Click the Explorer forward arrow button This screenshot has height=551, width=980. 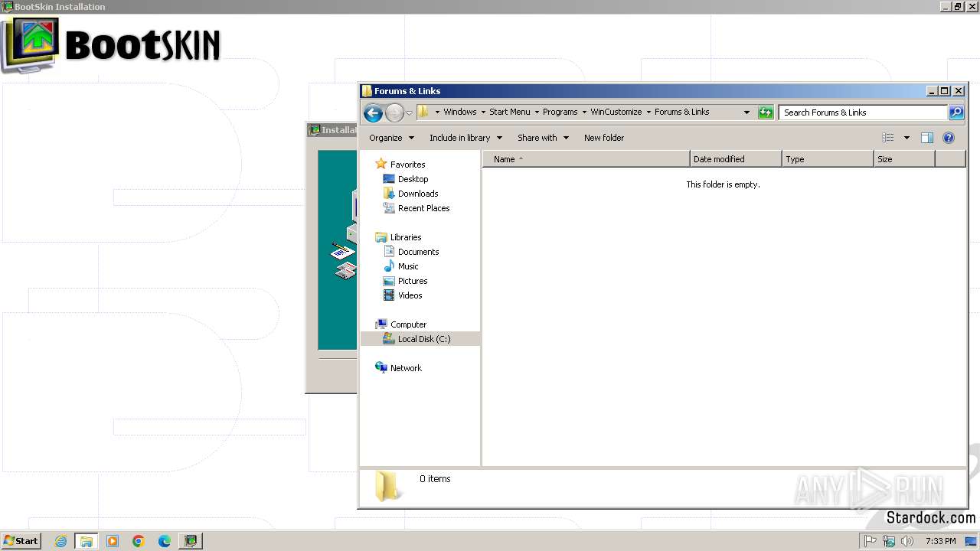pyautogui.click(x=394, y=112)
